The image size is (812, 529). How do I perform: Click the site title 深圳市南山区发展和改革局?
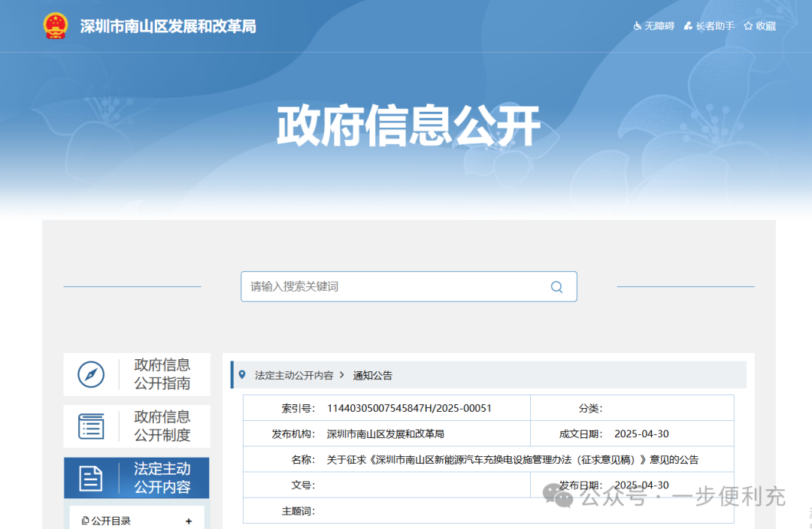point(167,26)
